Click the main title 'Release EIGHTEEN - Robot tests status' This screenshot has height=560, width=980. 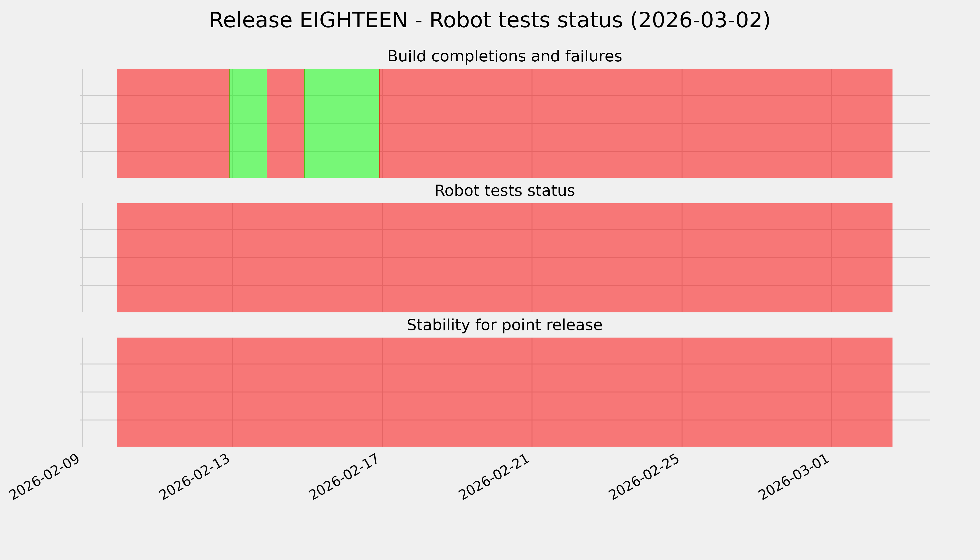coord(490,20)
